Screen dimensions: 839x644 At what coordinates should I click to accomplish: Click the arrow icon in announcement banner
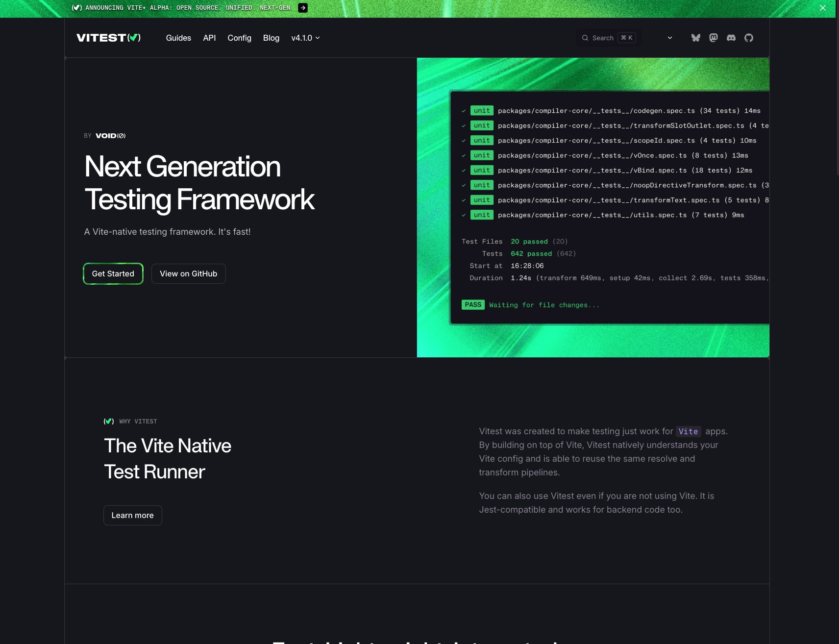(x=303, y=8)
